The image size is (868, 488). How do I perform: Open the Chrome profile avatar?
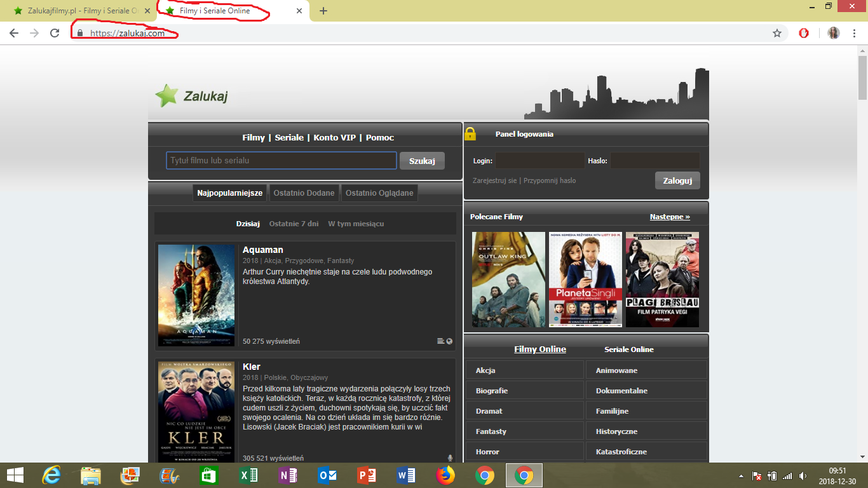[834, 33]
